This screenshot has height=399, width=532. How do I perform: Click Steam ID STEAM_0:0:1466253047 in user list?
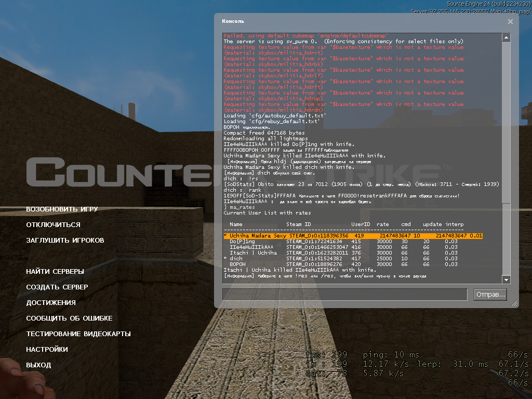317,247
